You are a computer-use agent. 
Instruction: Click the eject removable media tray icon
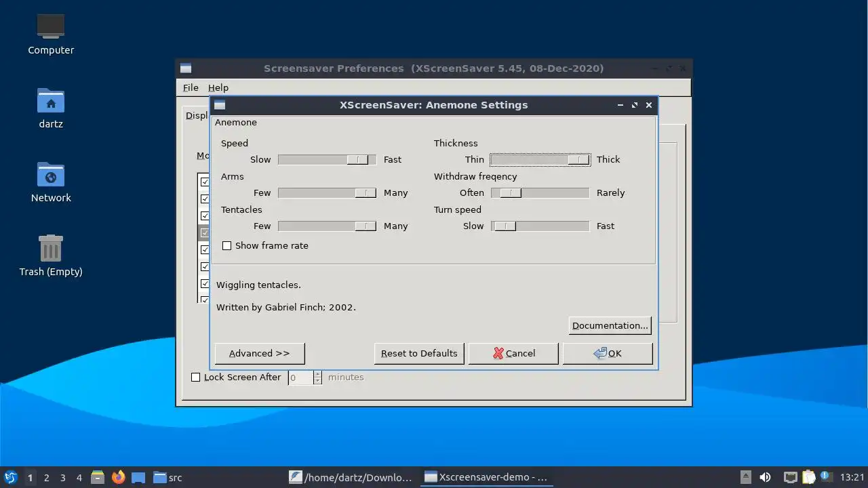click(x=745, y=477)
